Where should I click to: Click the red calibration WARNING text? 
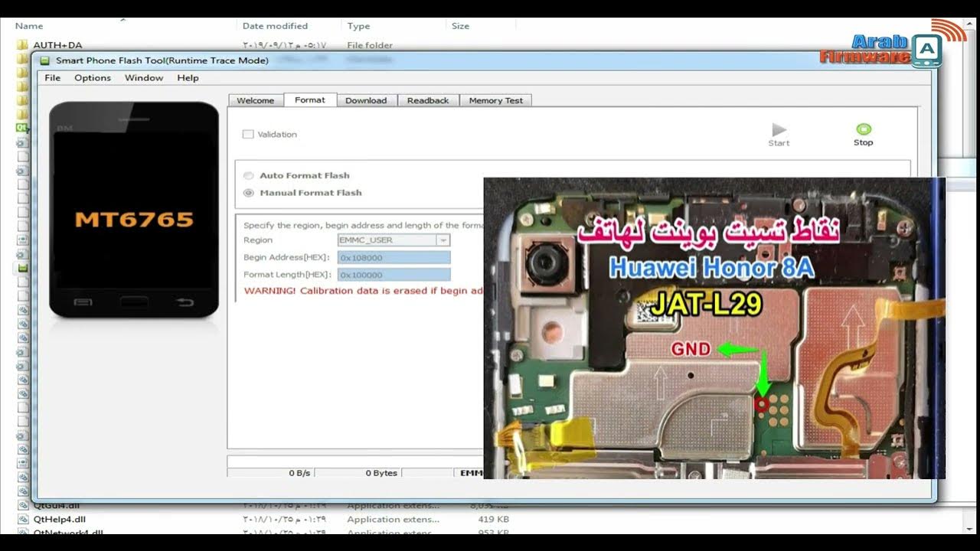tap(363, 291)
